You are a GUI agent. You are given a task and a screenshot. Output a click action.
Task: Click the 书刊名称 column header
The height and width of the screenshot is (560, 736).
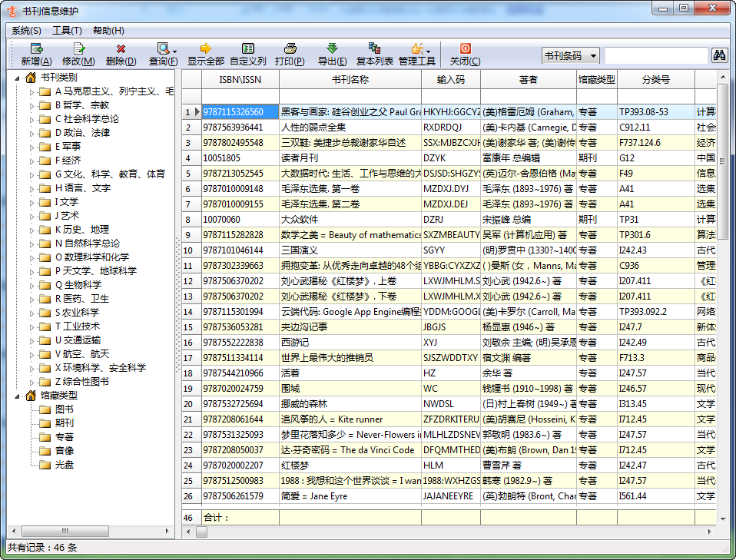(x=350, y=79)
